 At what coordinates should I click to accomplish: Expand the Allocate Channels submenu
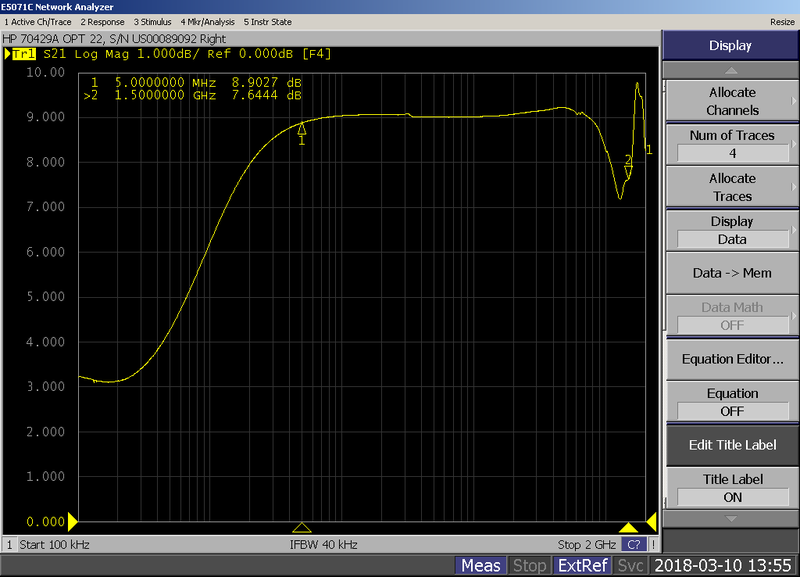point(732,101)
